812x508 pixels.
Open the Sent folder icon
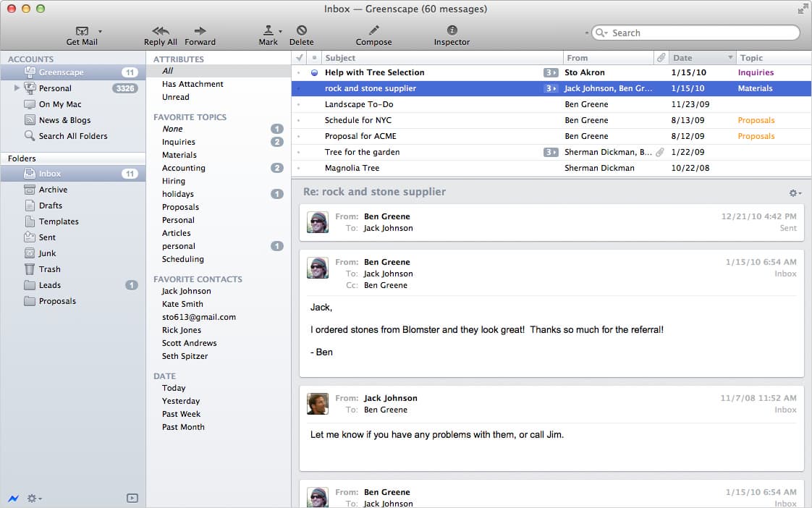30,237
